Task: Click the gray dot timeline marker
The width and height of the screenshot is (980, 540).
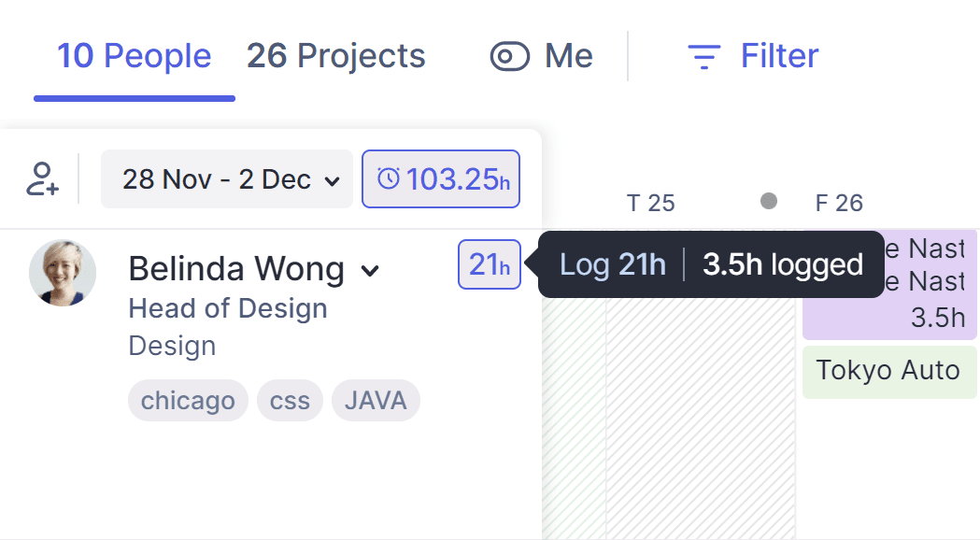Action: (x=769, y=201)
